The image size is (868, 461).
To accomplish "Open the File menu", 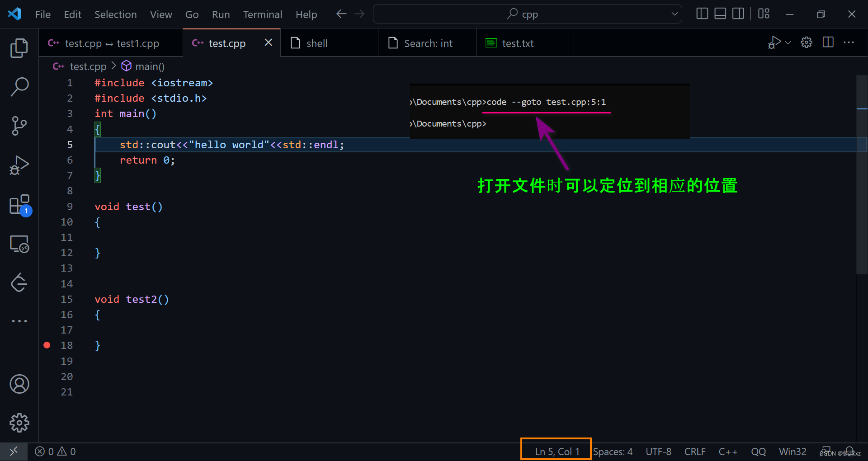I will 43,14.
